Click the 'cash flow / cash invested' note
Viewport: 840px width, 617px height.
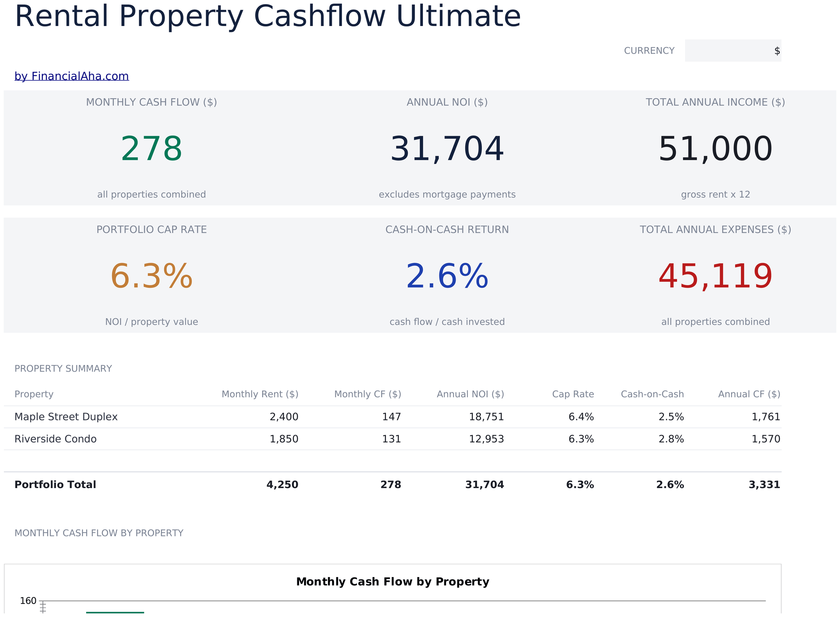[447, 322]
